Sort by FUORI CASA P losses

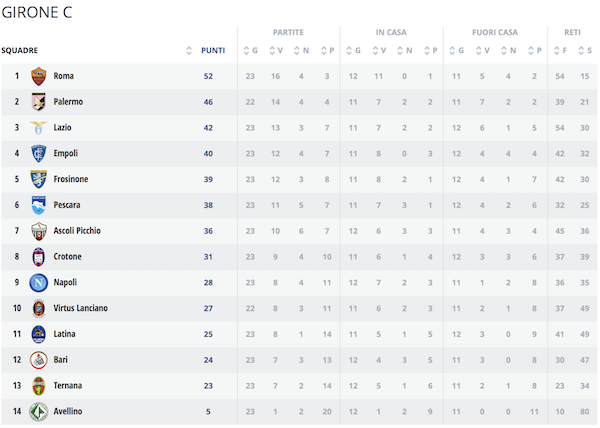[535, 50]
